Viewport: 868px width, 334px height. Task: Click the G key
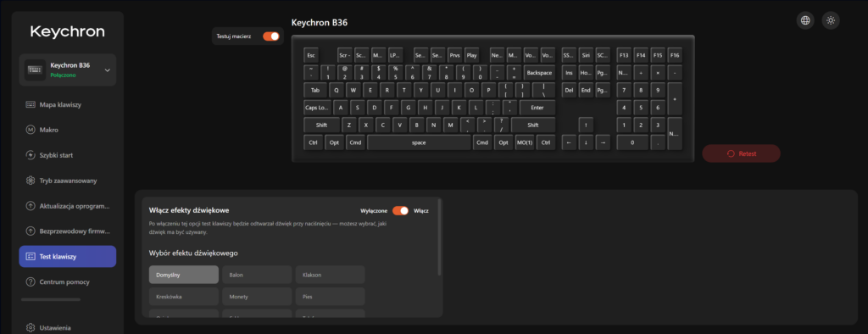(x=408, y=108)
